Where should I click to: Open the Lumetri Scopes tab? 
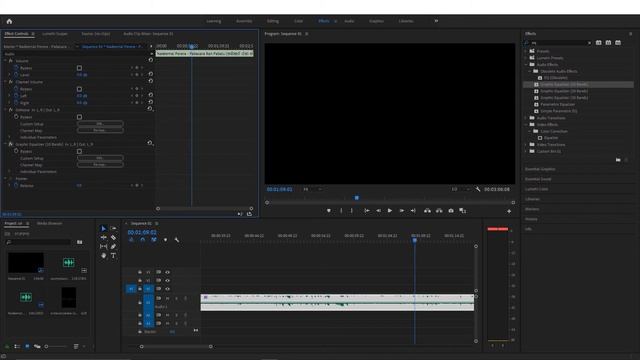pyautogui.click(x=55, y=34)
